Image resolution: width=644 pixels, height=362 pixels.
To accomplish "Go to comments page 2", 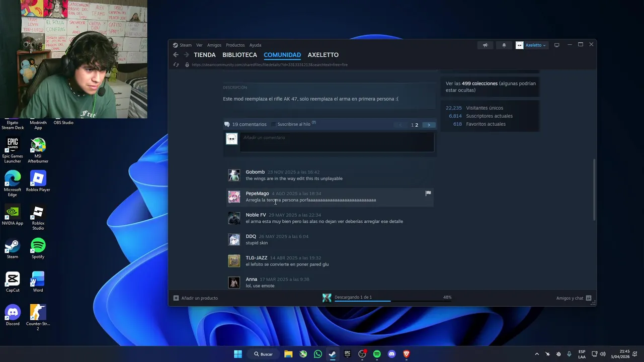I will (x=417, y=125).
